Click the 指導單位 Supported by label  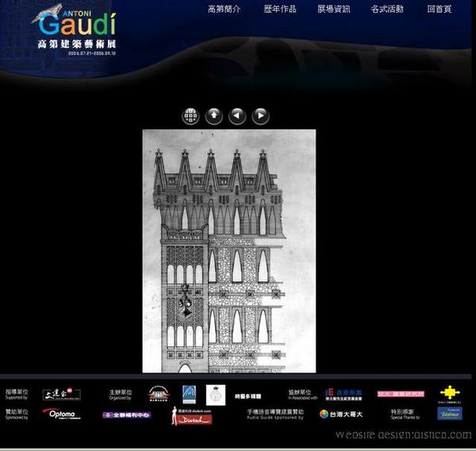point(17,394)
